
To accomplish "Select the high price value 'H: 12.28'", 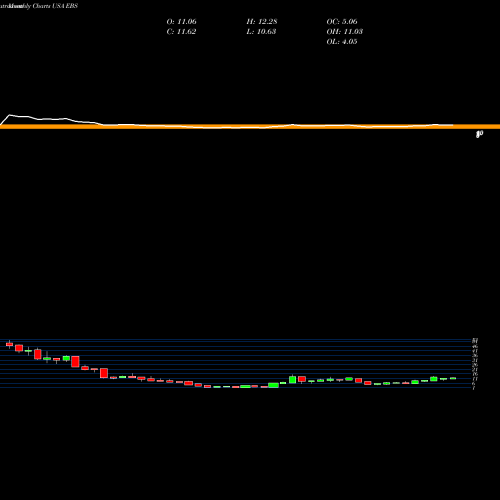I will 262,22.
